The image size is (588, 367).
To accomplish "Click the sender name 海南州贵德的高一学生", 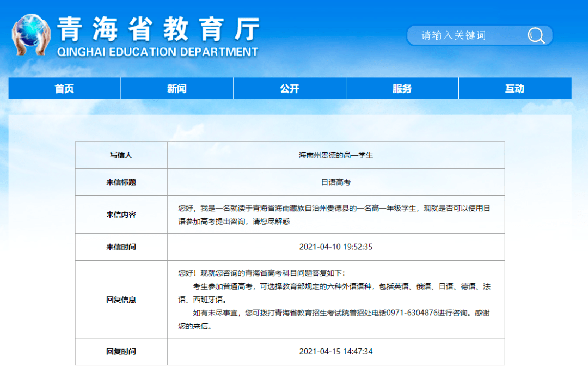I will pos(336,155).
